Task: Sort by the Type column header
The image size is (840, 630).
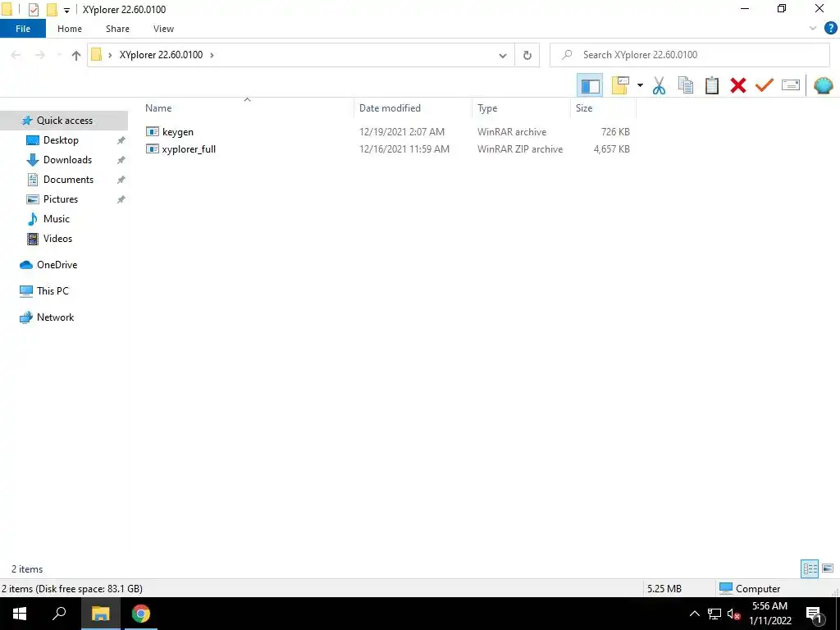Action: (x=487, y=107)
